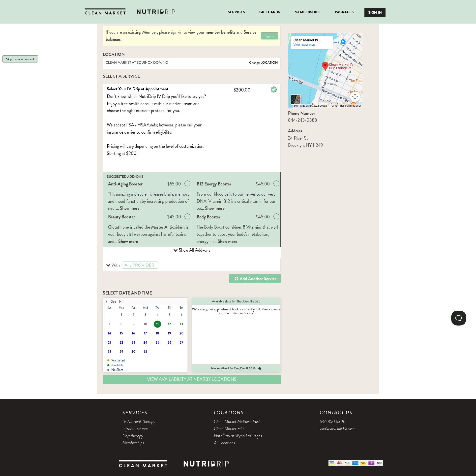Select December 13 on calendar
Image resolution: width=476 pixels, height=476 pixels.
pos(181,324)
